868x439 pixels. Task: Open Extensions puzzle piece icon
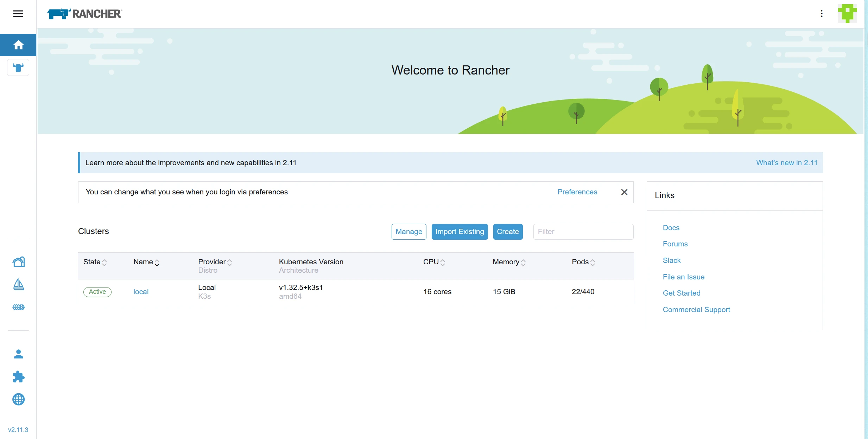coord(18,377)
